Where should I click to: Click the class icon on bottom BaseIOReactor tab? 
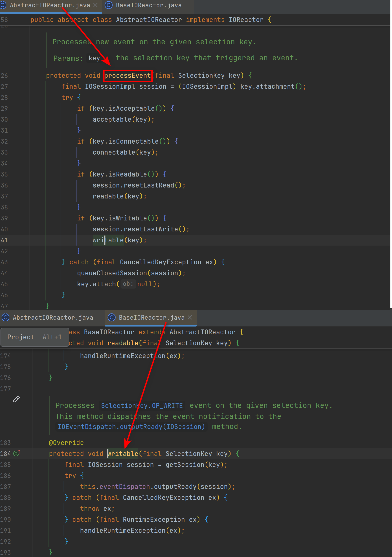111,317
